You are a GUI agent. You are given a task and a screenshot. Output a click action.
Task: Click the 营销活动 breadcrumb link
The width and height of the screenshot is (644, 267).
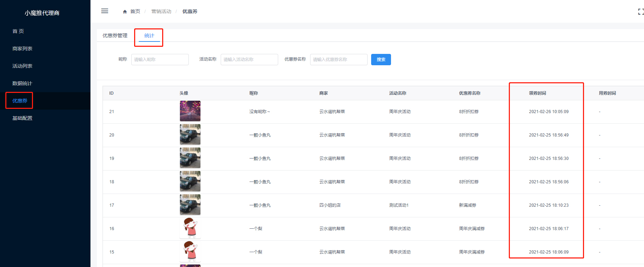pyautogui.click(x=161, y=12)
